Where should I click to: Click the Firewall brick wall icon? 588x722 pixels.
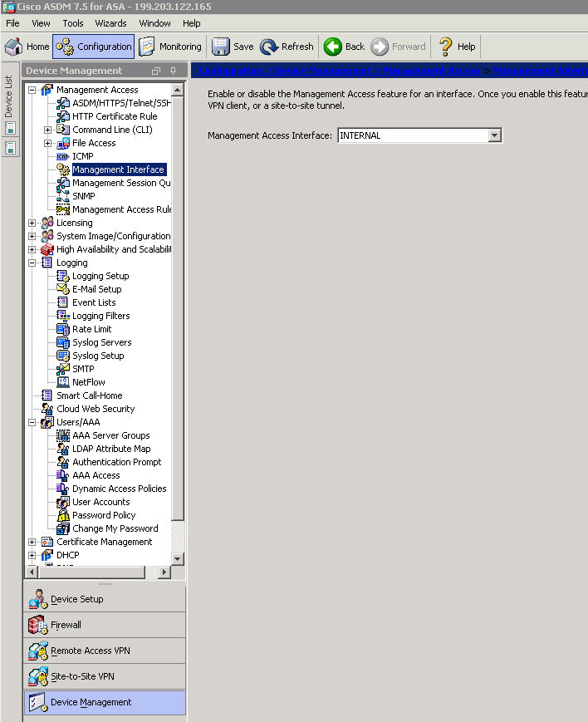[x=37, y=625]
